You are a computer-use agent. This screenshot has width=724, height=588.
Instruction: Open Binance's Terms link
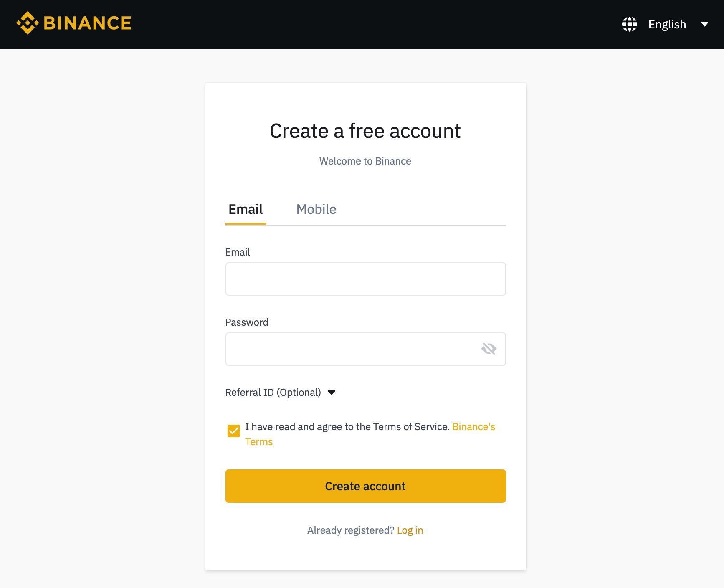point(473,426)
